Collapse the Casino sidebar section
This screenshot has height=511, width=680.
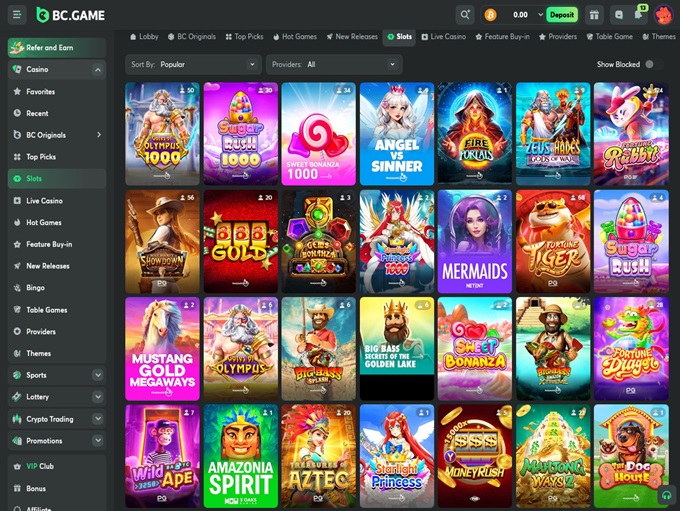pyautogui.click(x=97, y=70)
